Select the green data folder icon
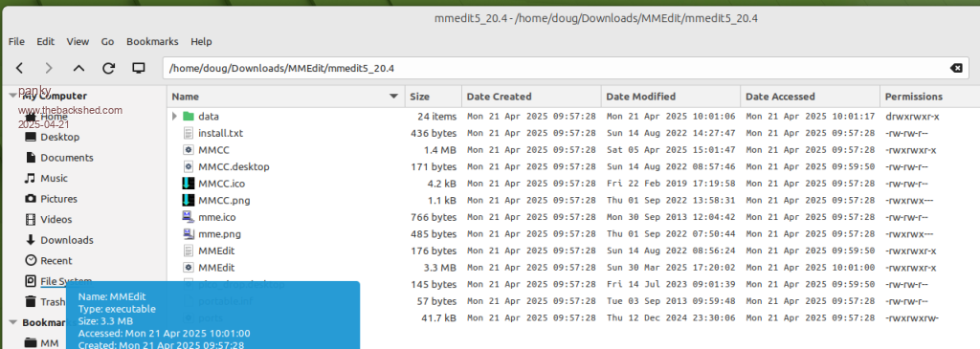Image resolution: width=980 pixels, height=349 pixels. (x=189, y=116)
